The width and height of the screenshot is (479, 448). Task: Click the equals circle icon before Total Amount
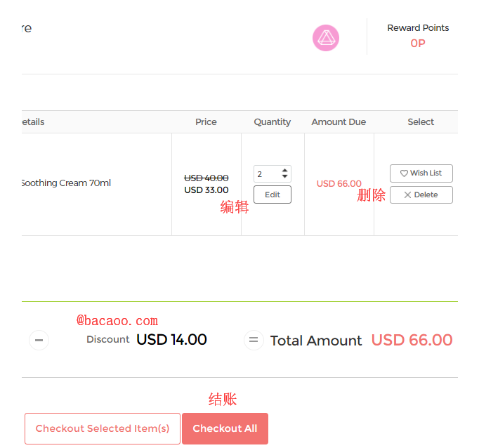click(254, 341)
